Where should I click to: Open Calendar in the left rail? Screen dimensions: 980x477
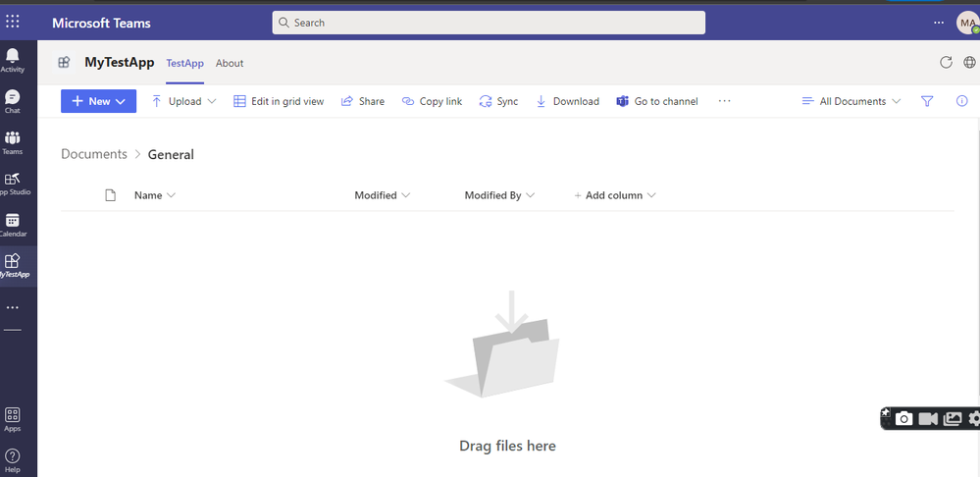(13, 225)
